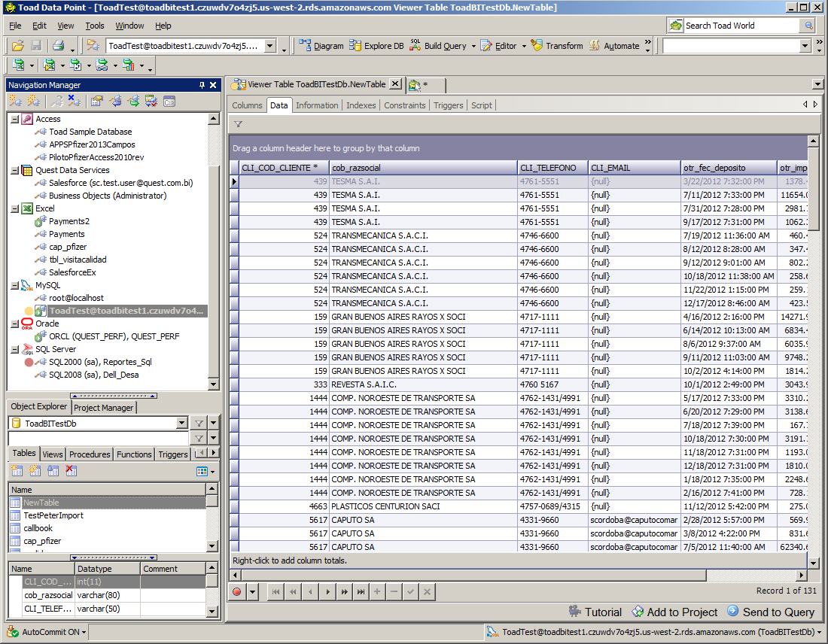Collapse the Excel connection group
Viewport: 828px width, 644px height.
[x=15, y=209]
